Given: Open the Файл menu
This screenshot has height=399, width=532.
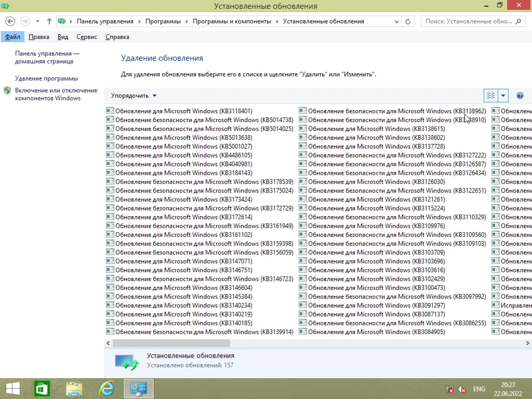Looking at the screenshot, I should pos(12,37).
